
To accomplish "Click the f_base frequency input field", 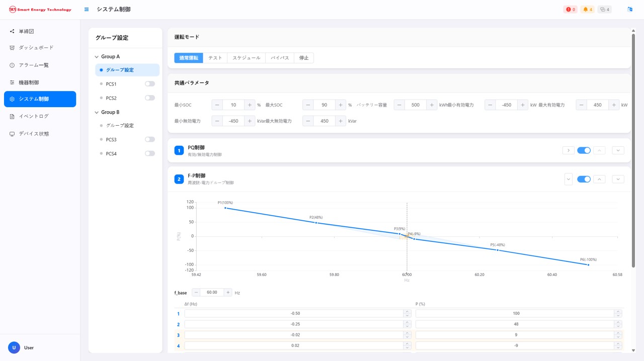I will point(212,292).
